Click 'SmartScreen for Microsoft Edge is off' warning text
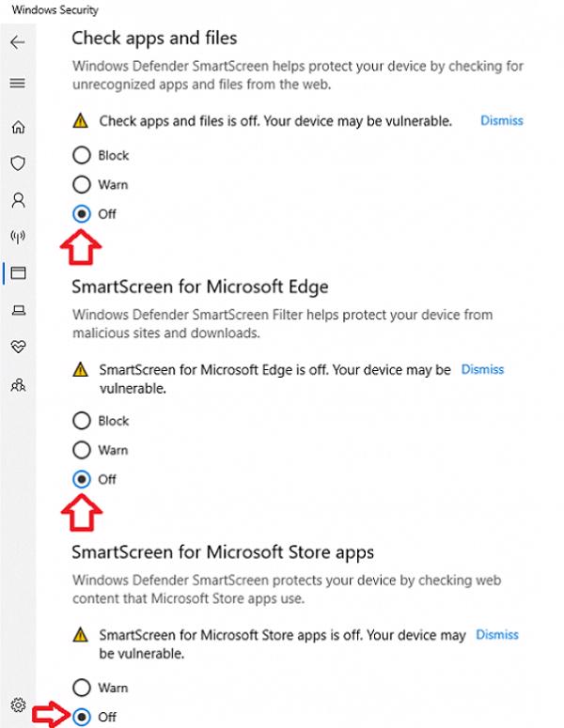Image resolution: width=564 pixels, height=728 pixels. 275,379
